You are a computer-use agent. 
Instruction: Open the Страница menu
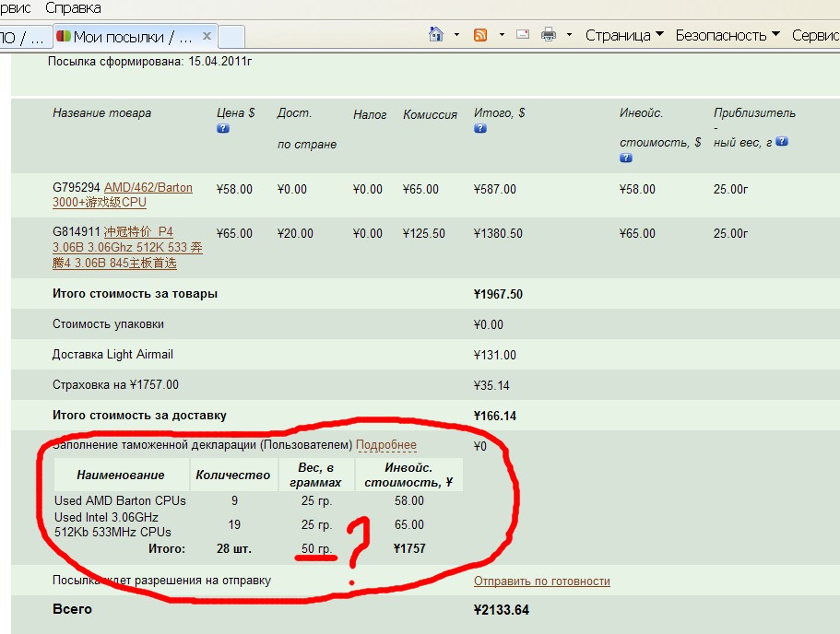(x=624, y=35)
